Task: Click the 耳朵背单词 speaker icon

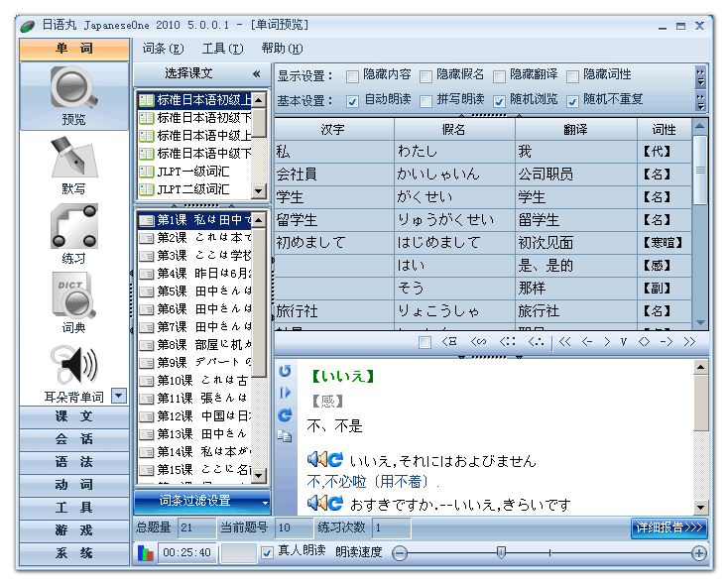Action: [73, 365]
